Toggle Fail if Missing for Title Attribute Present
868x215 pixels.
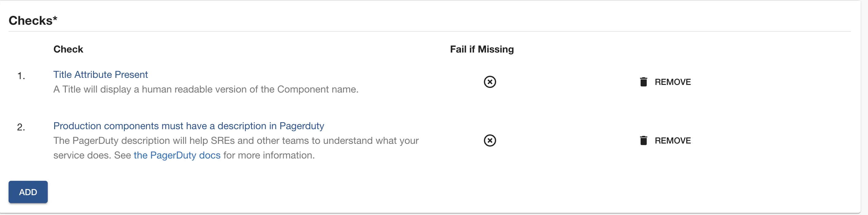pyautogui.click(x=490, y=82)
